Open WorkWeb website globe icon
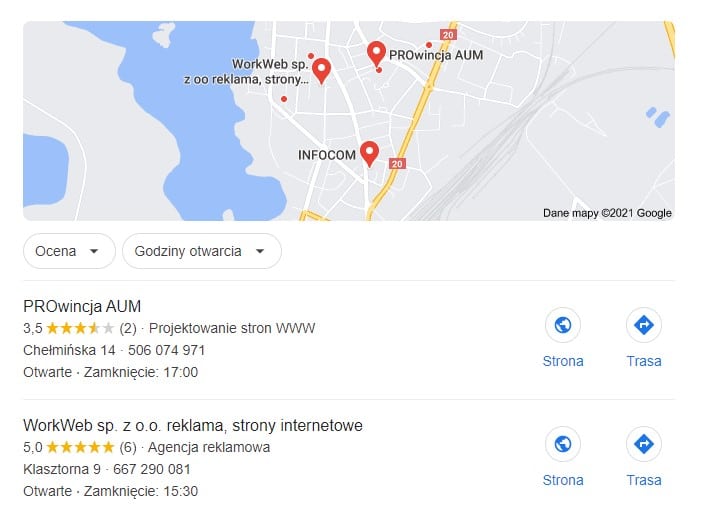 pos(562,444)
